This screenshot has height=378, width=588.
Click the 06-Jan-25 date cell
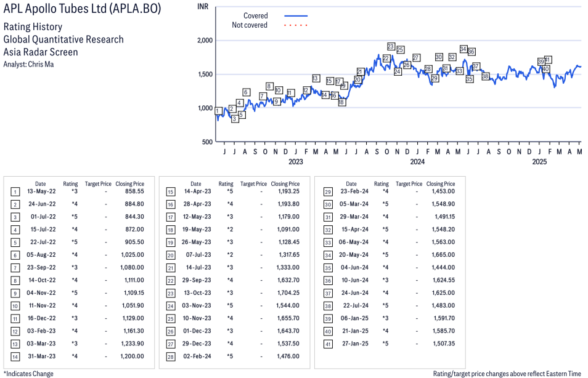(354, 318)
